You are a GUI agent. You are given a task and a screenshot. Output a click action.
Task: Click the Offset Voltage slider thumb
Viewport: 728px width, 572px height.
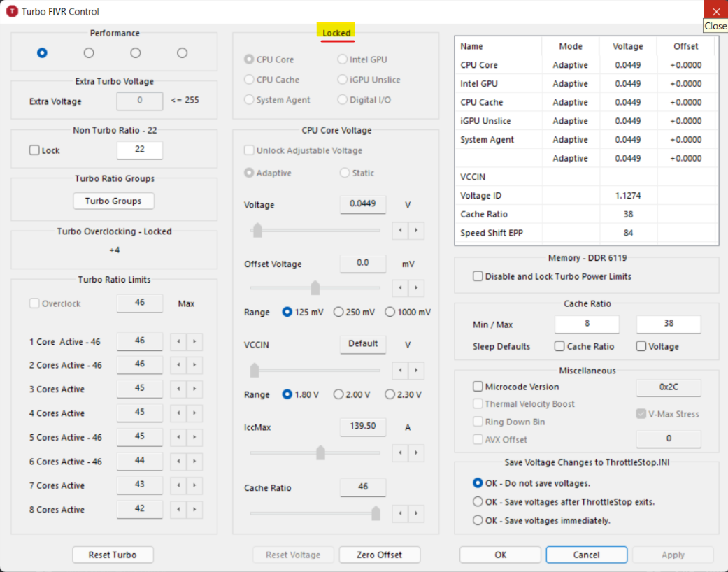315,288
